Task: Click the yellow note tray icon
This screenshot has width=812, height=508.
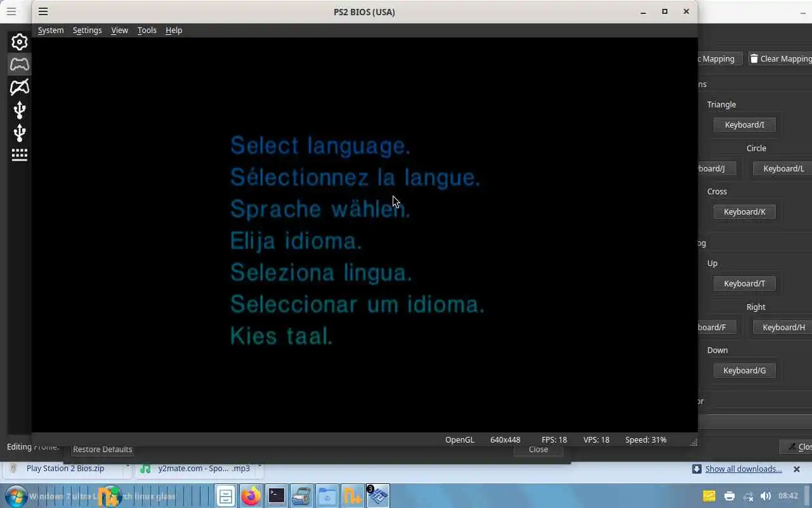Action: (x=709, y=496)
